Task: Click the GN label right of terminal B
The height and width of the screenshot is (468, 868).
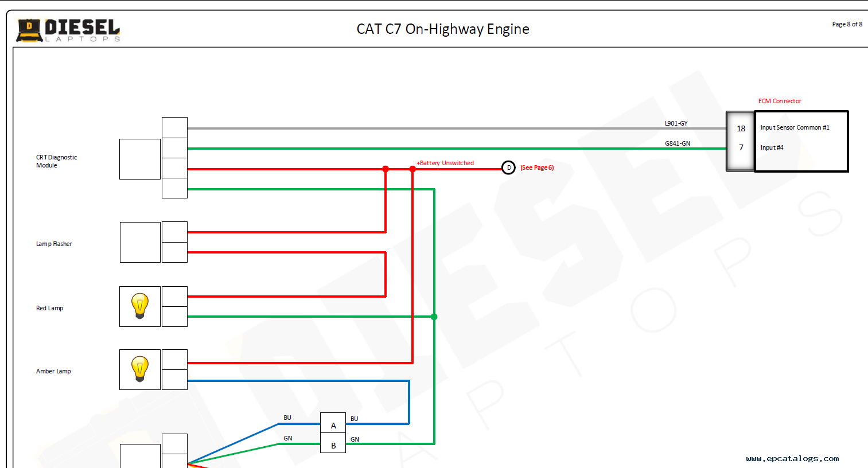Action: pos(355,439)
